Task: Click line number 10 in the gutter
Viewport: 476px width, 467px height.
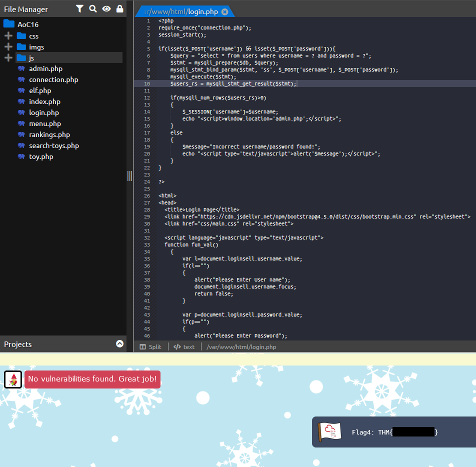Action: [x=147, y=84]
